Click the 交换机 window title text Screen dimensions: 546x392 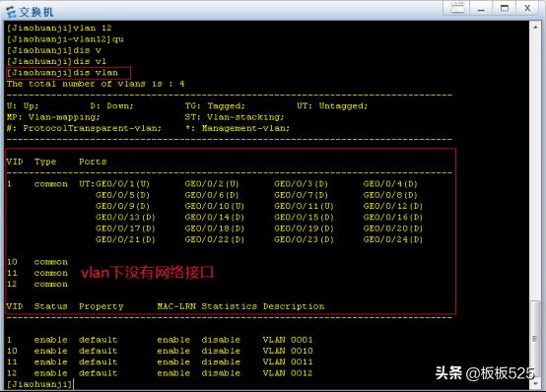coord(36,12)
